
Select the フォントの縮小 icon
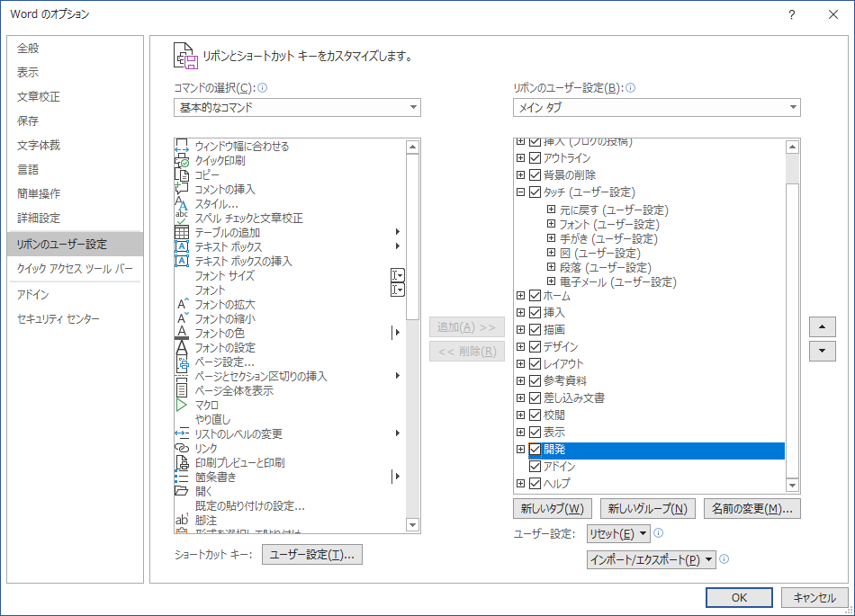[x=183, y=318]
